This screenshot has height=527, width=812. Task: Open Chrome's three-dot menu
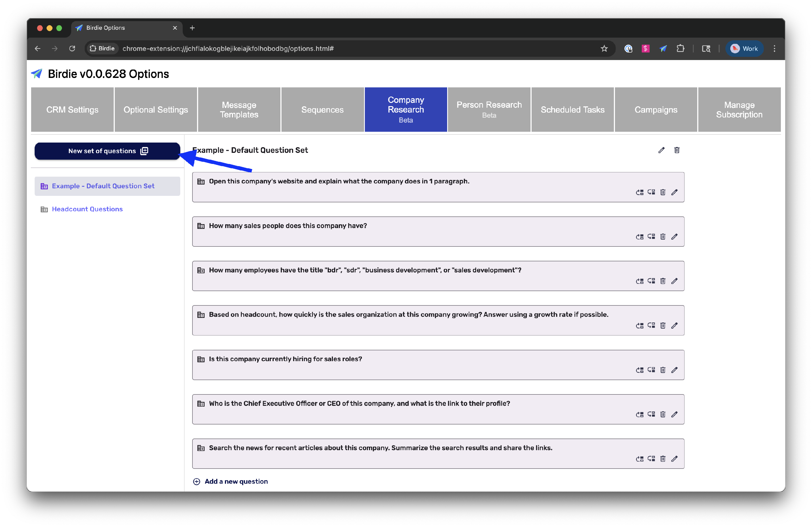774,48
